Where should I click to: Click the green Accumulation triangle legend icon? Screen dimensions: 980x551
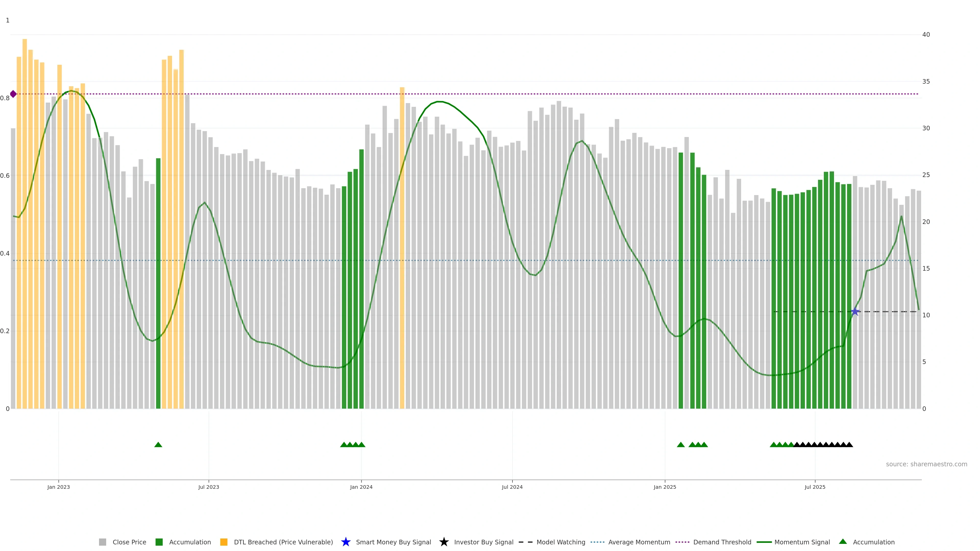843,542
